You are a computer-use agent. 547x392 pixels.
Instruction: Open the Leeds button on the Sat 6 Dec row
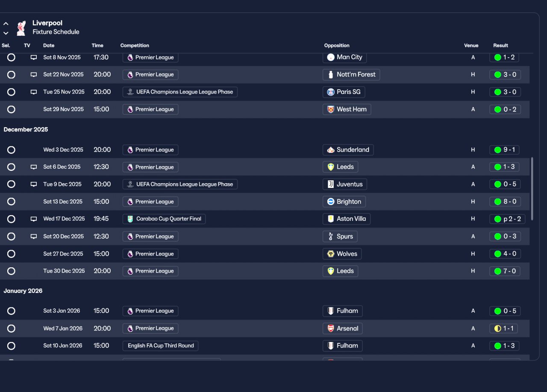click(340, 167)
